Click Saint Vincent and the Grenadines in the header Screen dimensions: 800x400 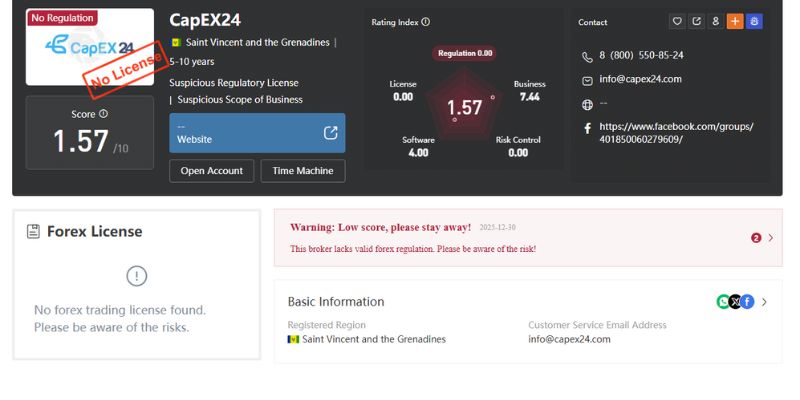point(258,42)
